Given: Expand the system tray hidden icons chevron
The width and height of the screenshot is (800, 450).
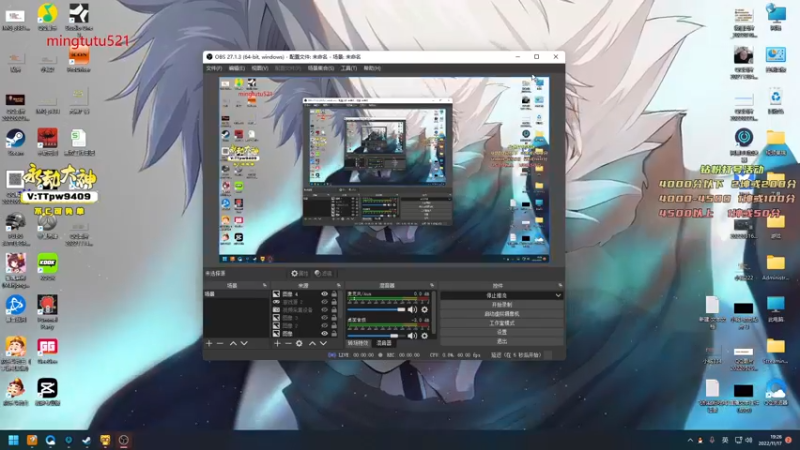Looking at the screenshot, I should [x=690, y=440].
